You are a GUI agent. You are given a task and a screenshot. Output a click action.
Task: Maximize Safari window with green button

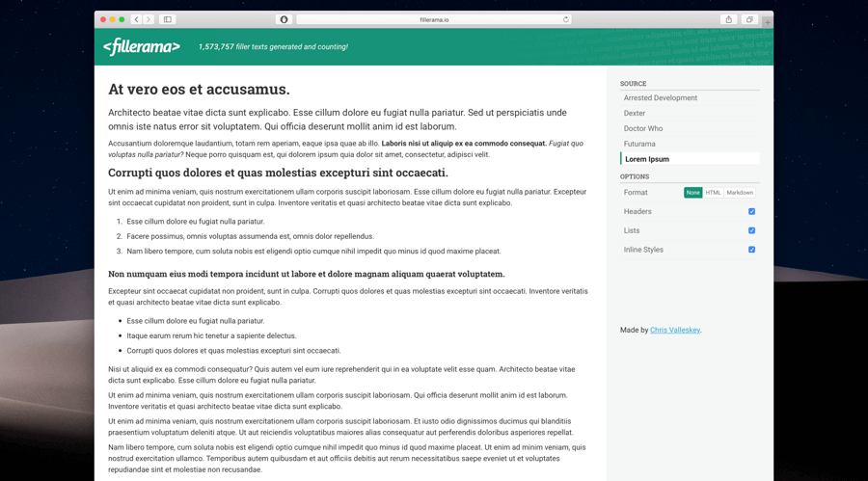(122, 19)
